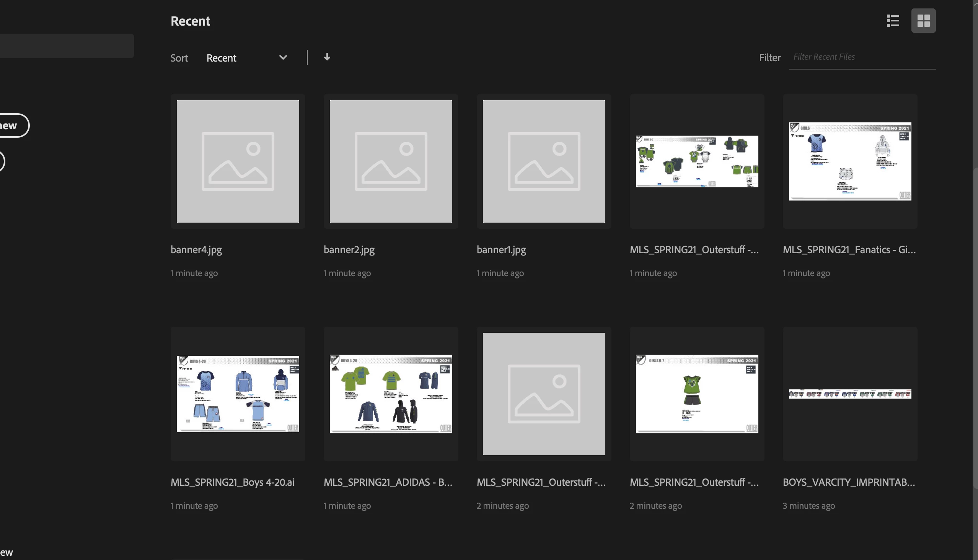Open MLS_SPRING21_Fanatics Girls file thumbnail
Image resolution: width=978 pixels, height=560 pixels.
click(849, 161)
